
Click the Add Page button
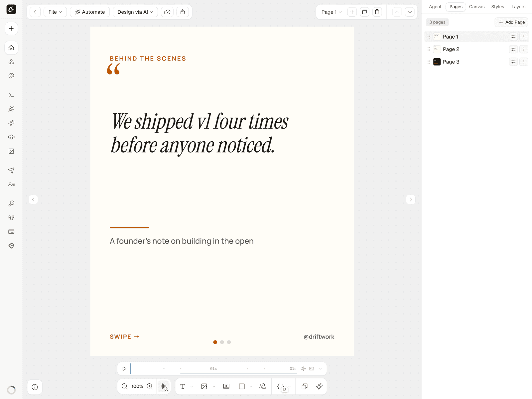[x=511, y=22]
